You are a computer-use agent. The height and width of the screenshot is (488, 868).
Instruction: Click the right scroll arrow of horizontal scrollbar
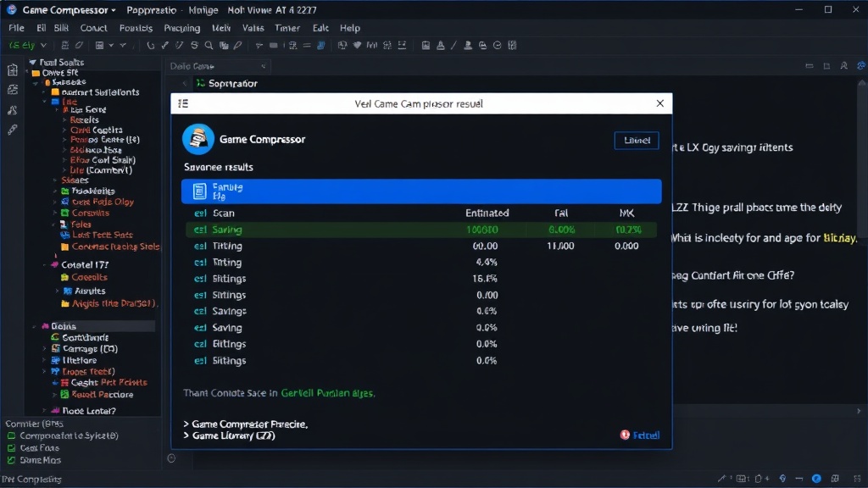click(859, 411)
